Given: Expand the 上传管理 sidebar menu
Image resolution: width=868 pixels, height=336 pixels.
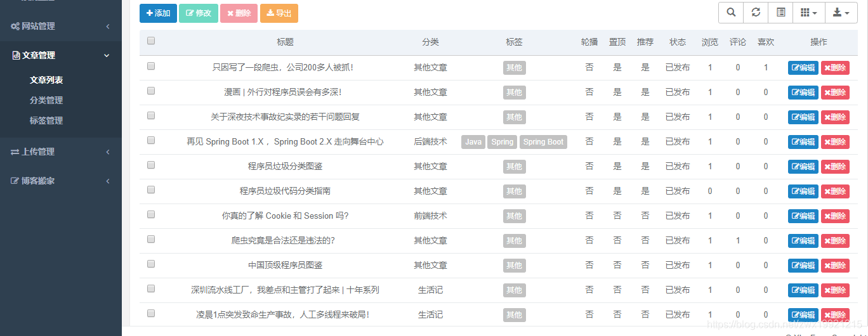Looking at the screenshot, I should click(60, 152).
